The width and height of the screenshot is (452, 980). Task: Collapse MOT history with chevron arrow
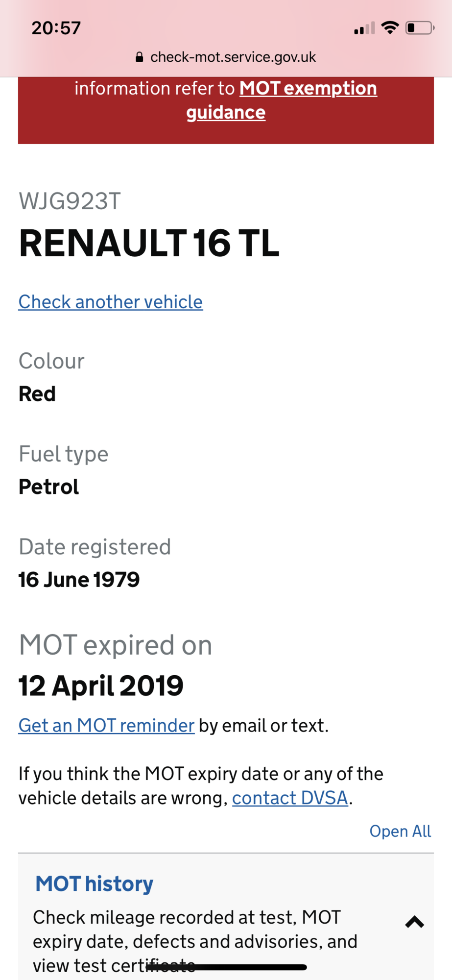[414, 922]
